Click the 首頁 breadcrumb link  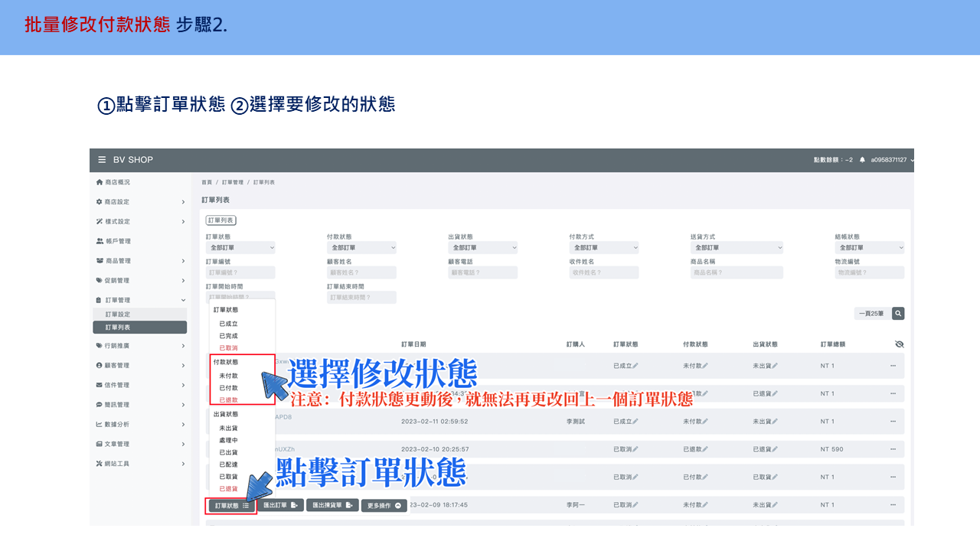pyautogui.click(x=207, y=182)
